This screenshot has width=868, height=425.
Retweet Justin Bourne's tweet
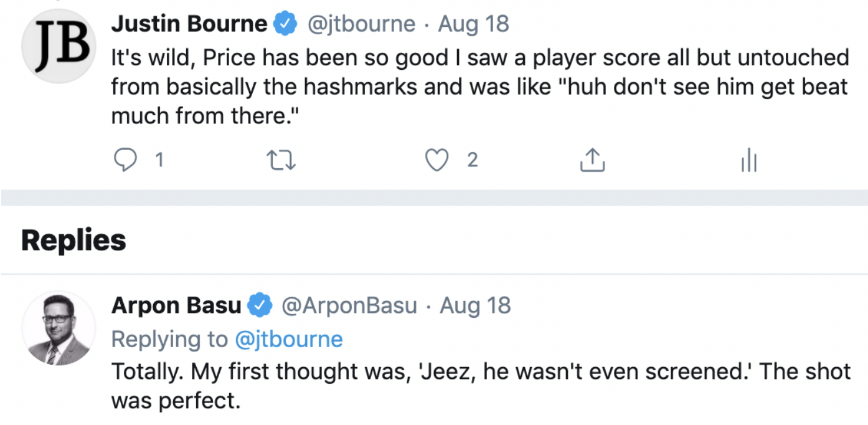(281, 161)
